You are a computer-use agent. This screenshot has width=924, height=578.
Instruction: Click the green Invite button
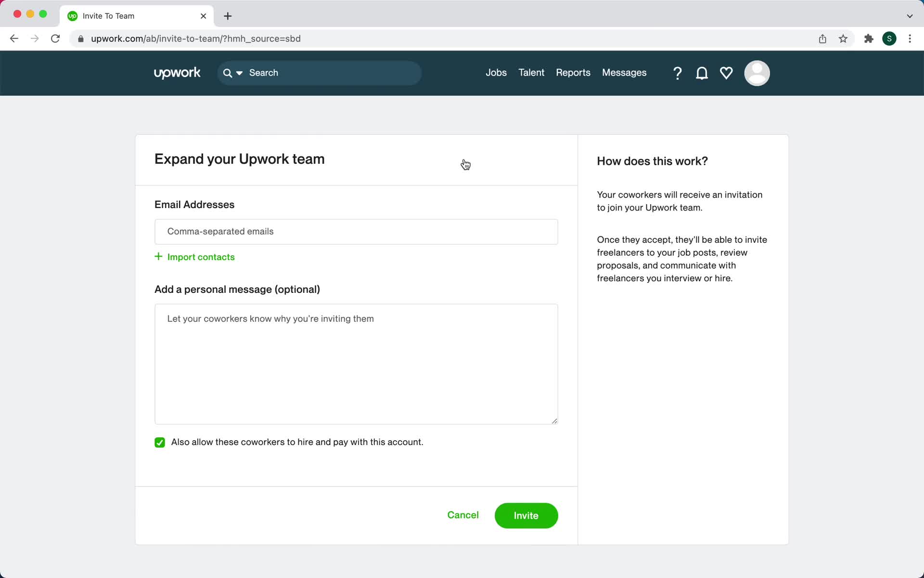pyautogui.click(x=526, y=515)
